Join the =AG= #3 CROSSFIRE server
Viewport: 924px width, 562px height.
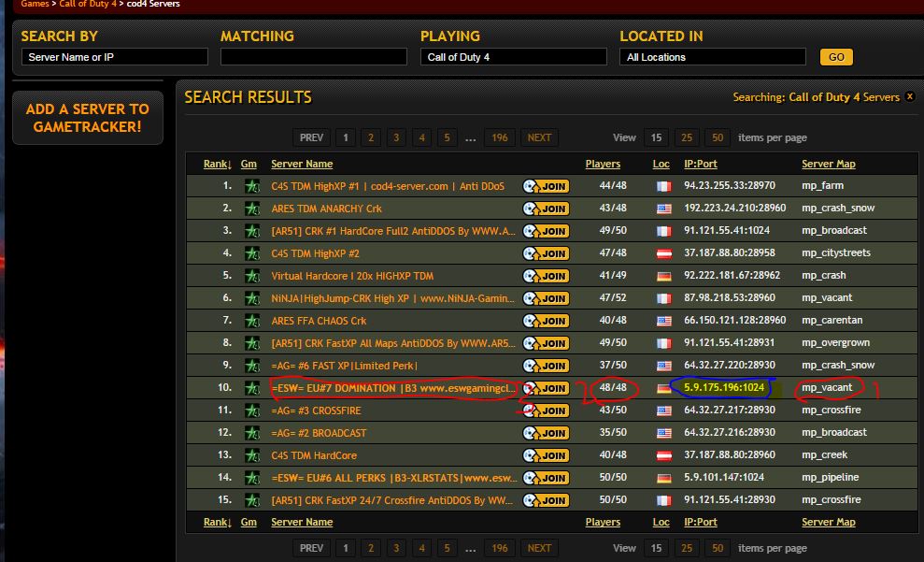tap(546, 411)
